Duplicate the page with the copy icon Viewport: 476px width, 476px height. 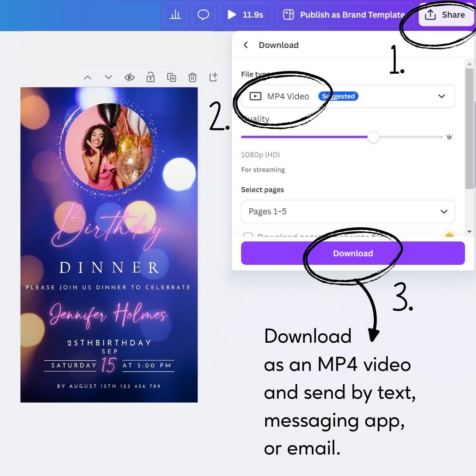(x=172, y=77)
